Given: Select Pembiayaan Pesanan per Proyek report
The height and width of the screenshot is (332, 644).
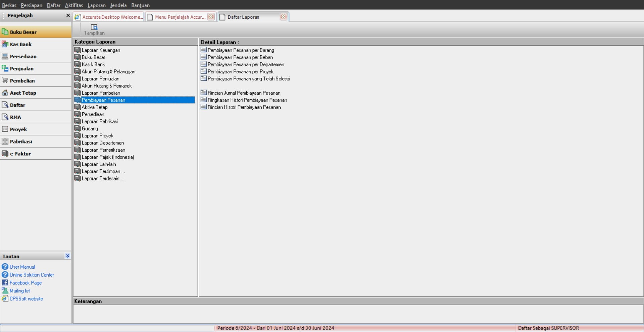Looking at the screenshot, I should click(x=240, y=71).
